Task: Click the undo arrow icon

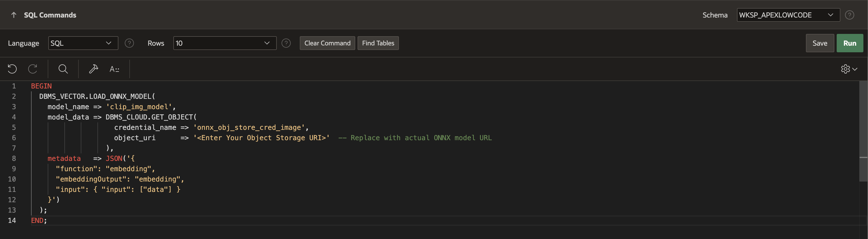Action: click(x=12, y=69)
